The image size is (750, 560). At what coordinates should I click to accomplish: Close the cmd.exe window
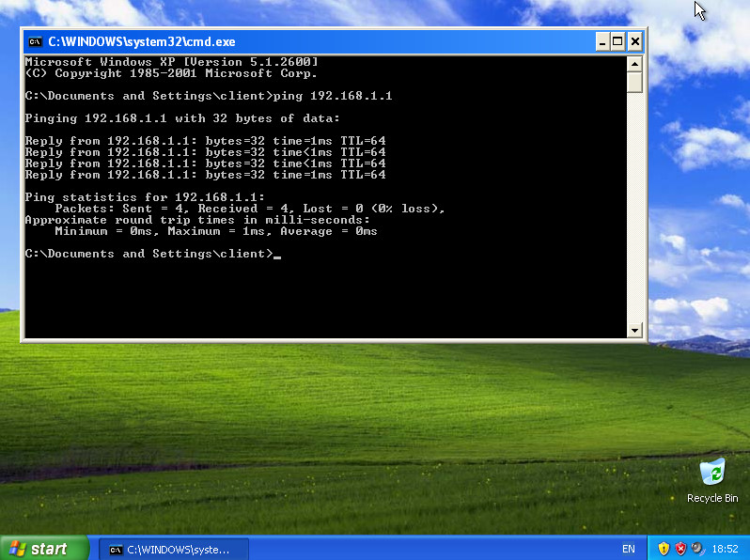634,41
